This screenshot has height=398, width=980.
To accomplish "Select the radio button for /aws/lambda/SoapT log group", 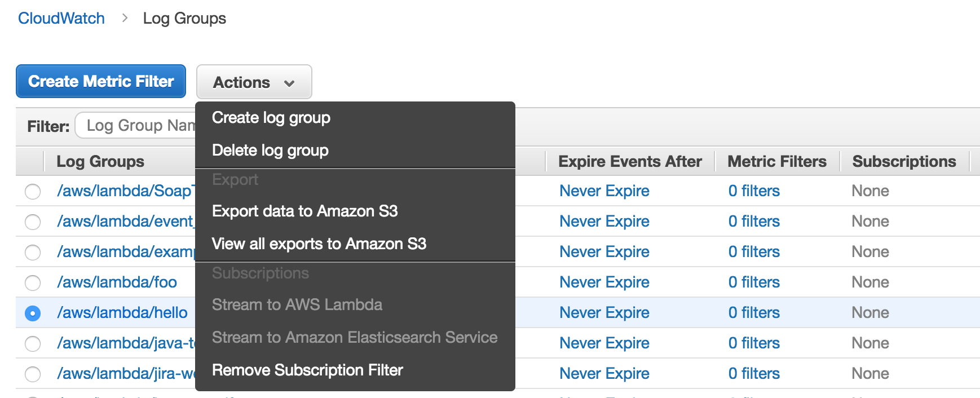I will click(32, 191).
